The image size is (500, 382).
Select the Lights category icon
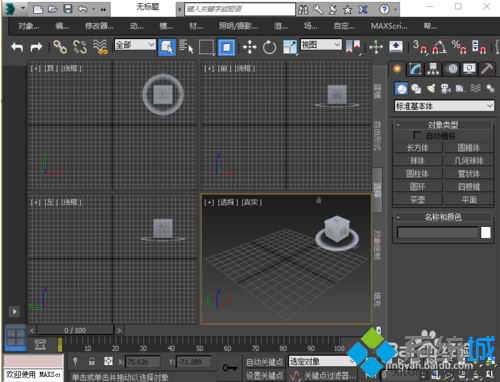[431, 89]
